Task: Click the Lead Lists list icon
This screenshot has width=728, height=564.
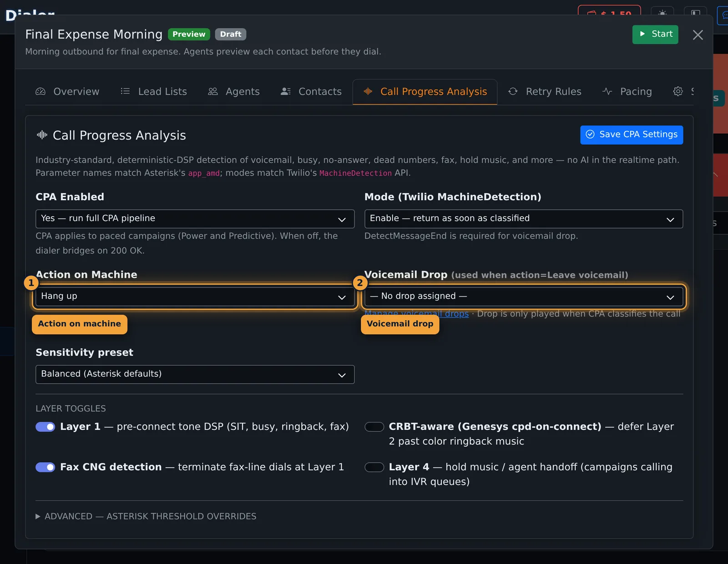Action: (x=125, y=91)
